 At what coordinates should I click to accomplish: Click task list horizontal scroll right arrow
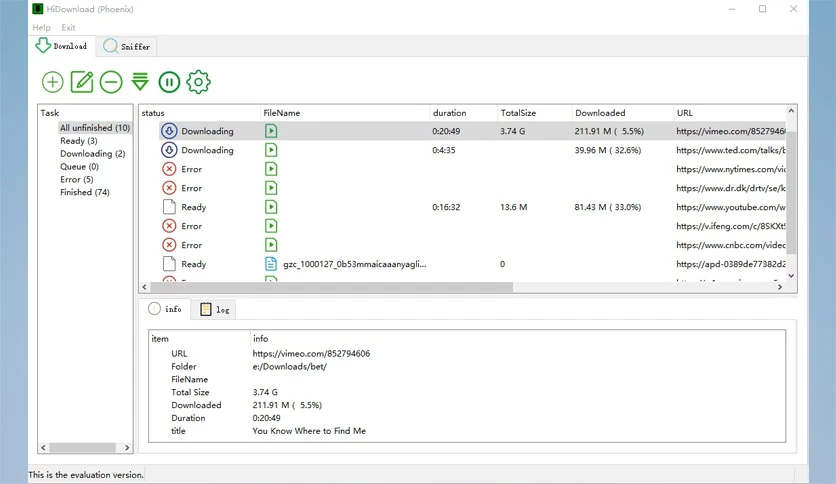tap(780, 287)
